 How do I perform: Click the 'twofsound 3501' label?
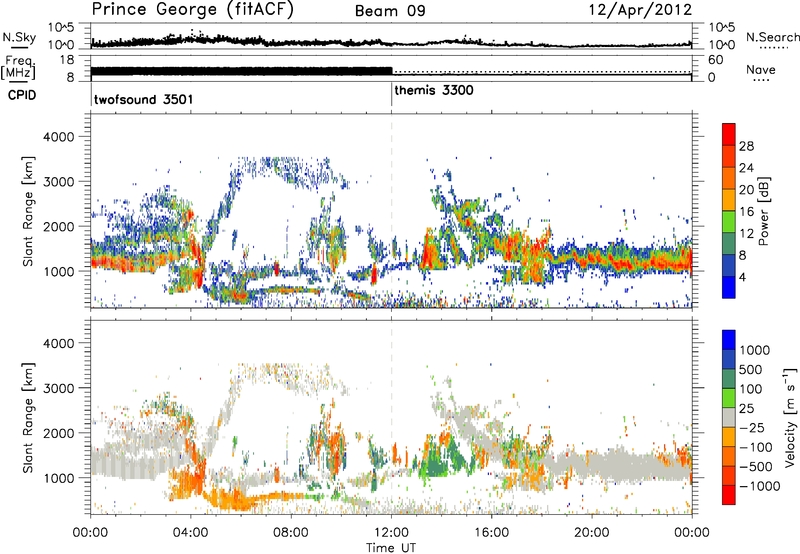point(143,99)
